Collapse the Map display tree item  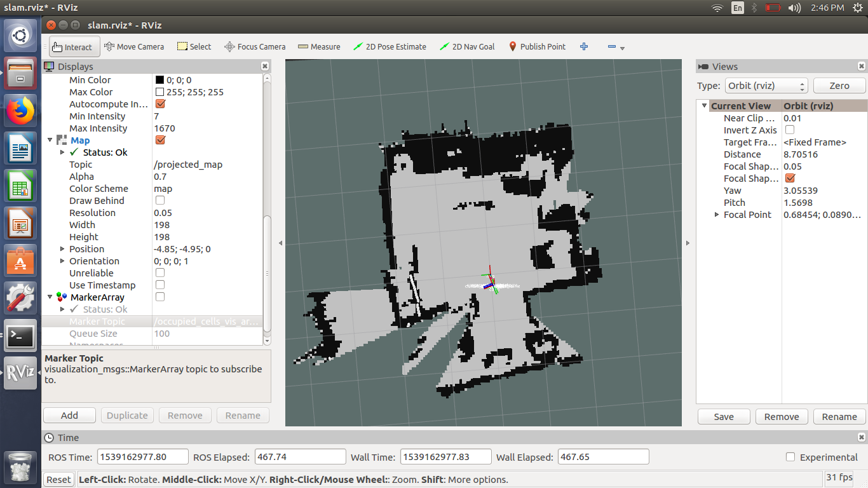tap(50, 140)
